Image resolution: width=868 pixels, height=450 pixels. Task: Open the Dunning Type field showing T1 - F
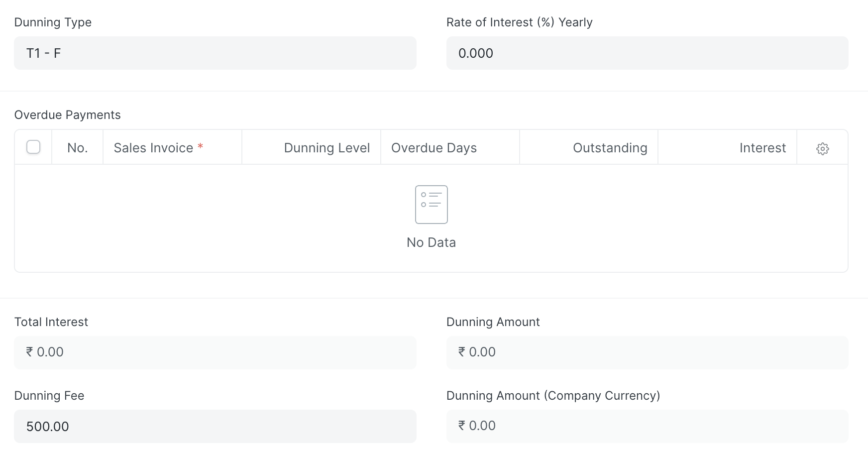(215, 53)
